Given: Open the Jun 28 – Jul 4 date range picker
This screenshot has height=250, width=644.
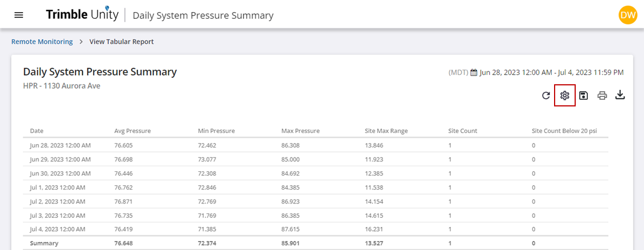Looking at the screenshot, I should pyautogui.click(x=551, y=73).
